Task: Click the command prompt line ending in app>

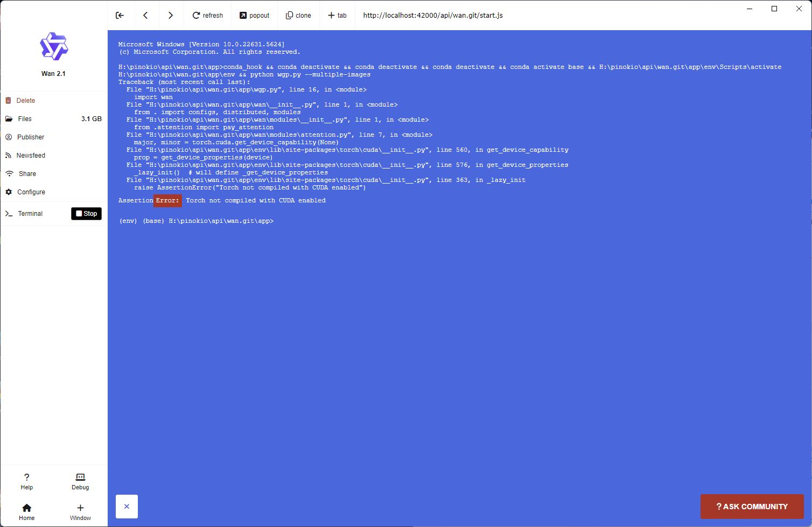Action: point(197,221)
